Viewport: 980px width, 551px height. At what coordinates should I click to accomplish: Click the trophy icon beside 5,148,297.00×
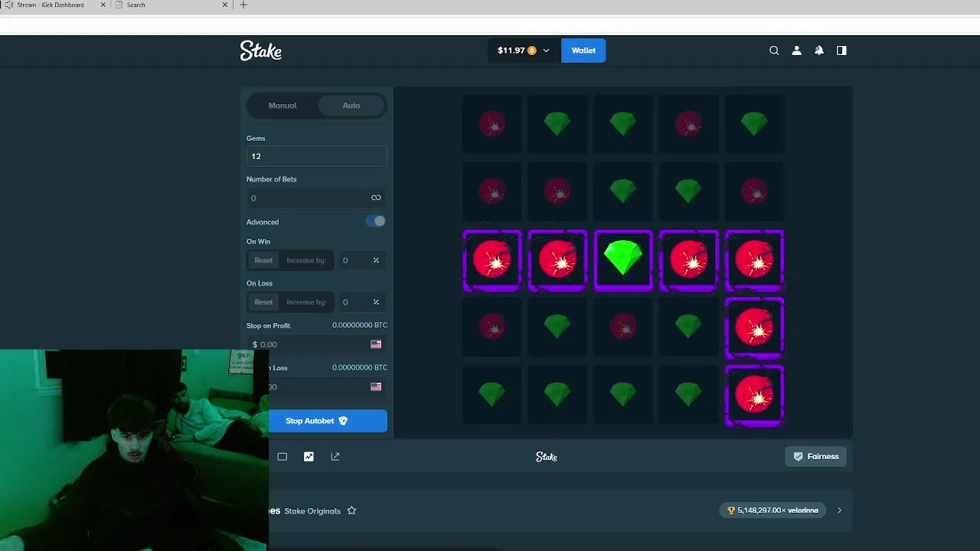[x=731, y=510]
